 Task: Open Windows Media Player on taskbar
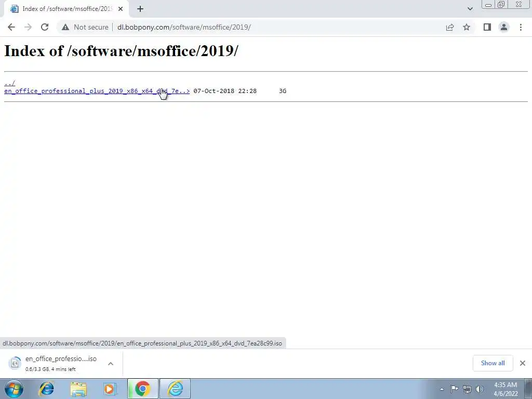(110, 389)
